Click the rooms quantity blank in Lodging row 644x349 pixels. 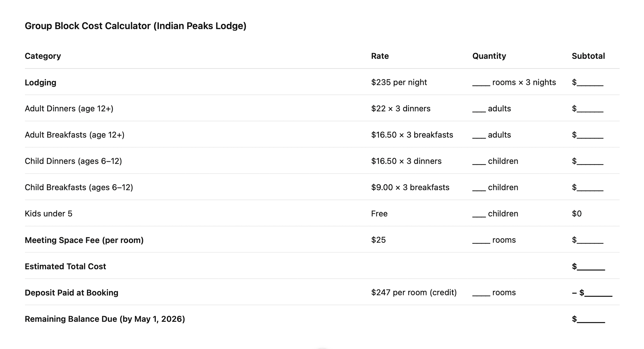point(481,83)
